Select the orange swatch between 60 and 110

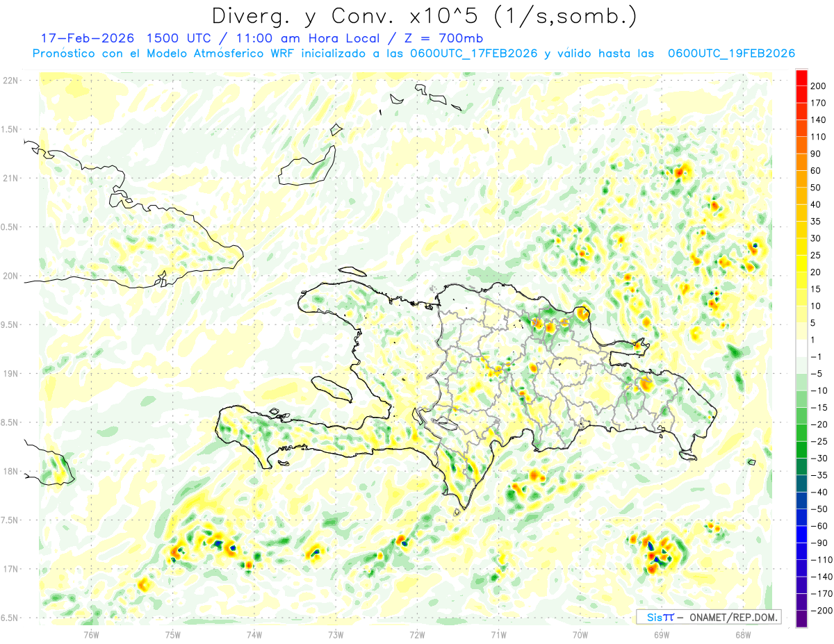(801, 154)
